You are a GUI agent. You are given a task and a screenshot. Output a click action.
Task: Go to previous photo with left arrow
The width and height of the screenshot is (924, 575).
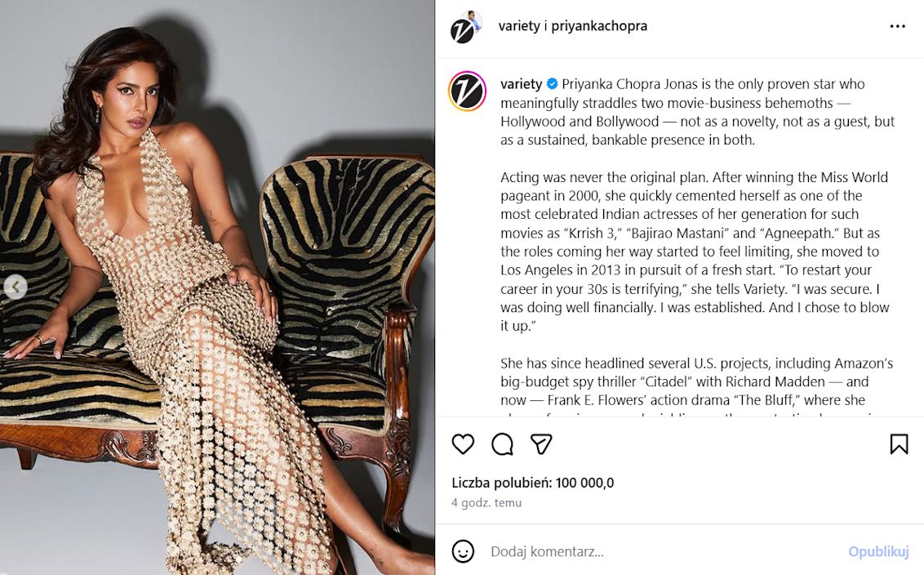coord(16,287)
